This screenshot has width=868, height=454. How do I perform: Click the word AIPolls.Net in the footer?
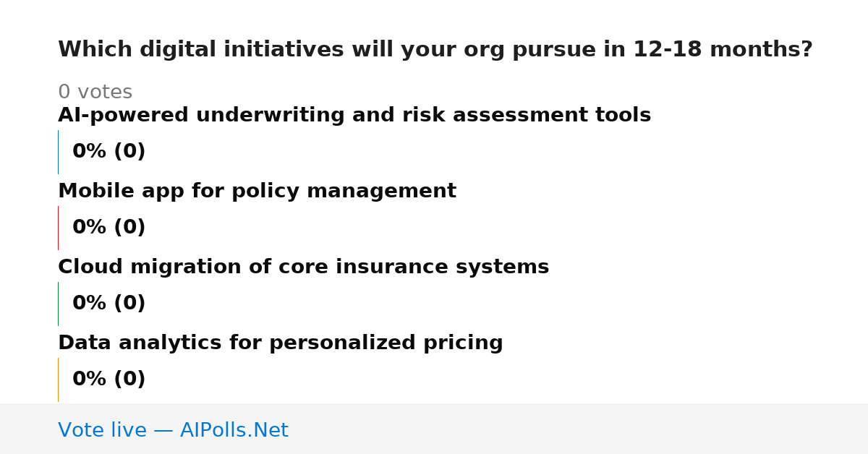tap(234, 431)
